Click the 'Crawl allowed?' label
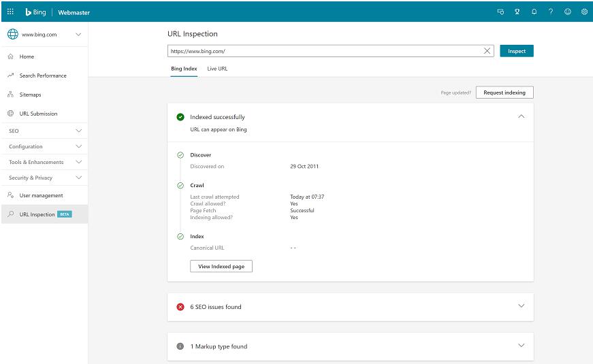The height and width of the screenshot is (364, 593). [208, 203]
